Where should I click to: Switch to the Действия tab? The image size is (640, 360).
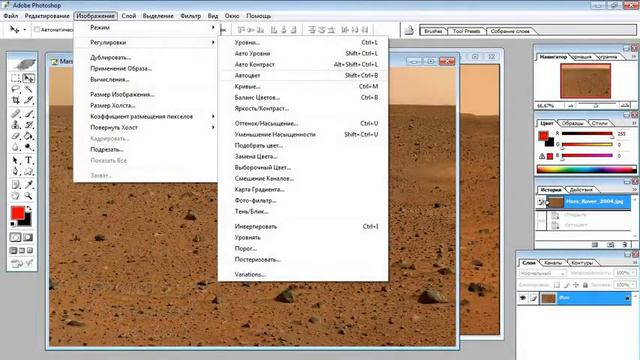coord(581,190)
